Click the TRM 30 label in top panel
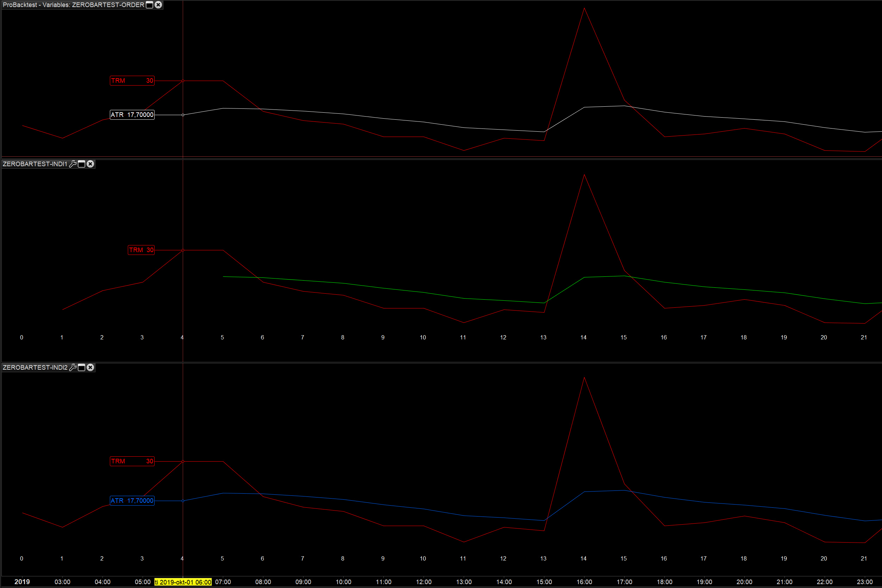The width and height of the screenshot is (882, 588). coord(132,81)
